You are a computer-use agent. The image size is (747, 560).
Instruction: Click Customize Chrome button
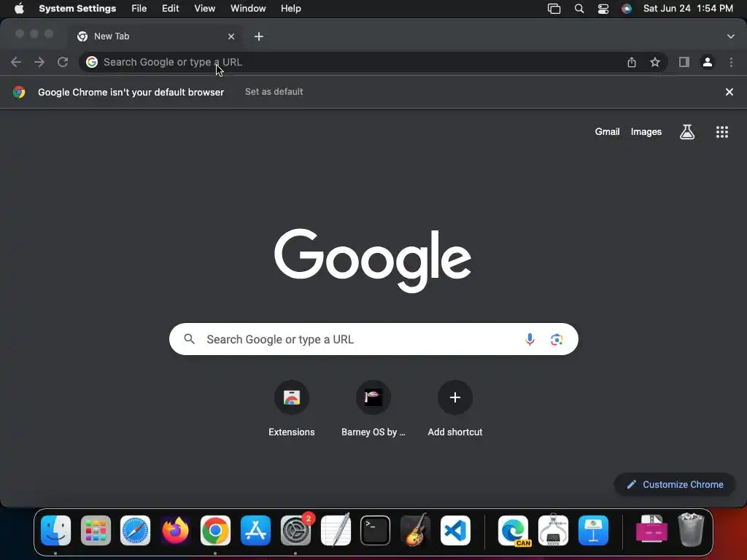675,484
